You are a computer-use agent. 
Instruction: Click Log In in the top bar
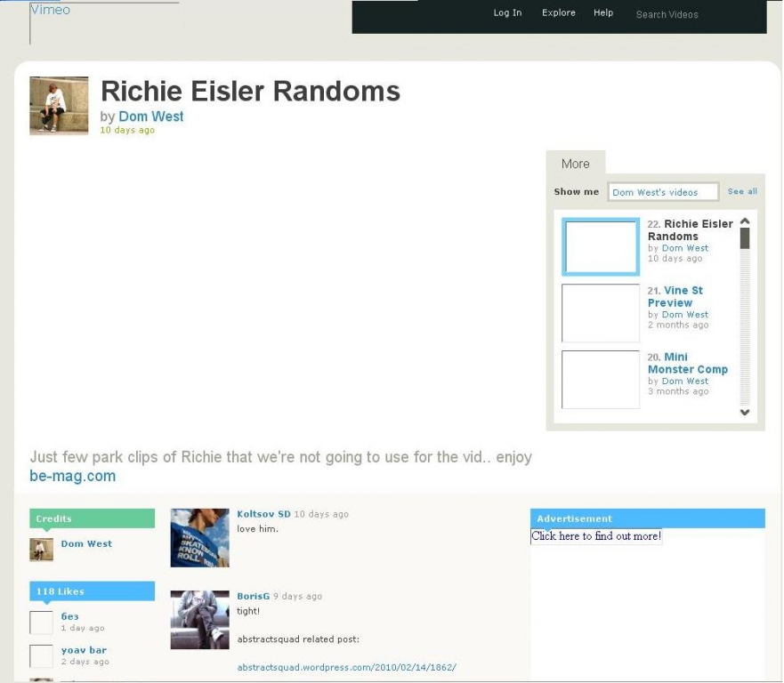click(507, 13)
